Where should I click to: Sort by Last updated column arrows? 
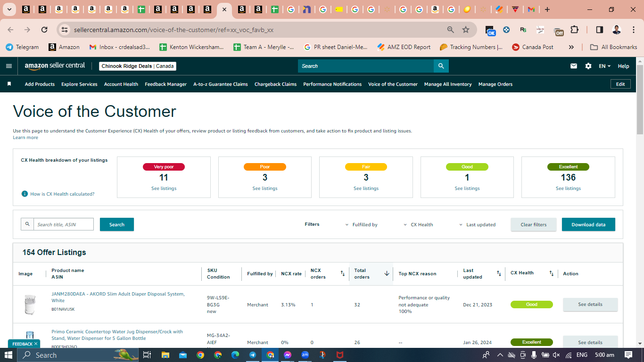pyautogui.click(x=499, y=273)
